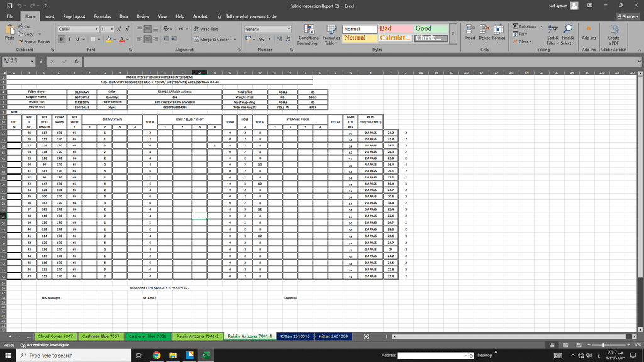Click the Tell me what you want search
Screen dimensions: 644x362
point(251,16)
